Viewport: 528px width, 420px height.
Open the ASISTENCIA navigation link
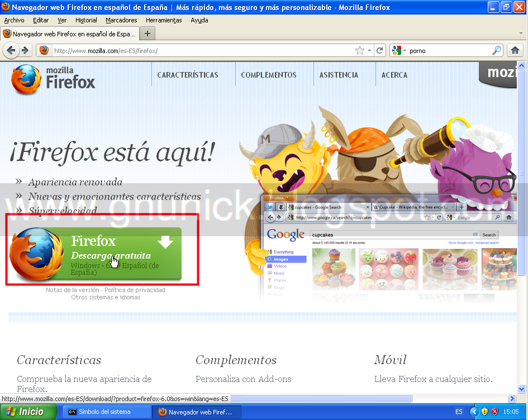point(339,75)
